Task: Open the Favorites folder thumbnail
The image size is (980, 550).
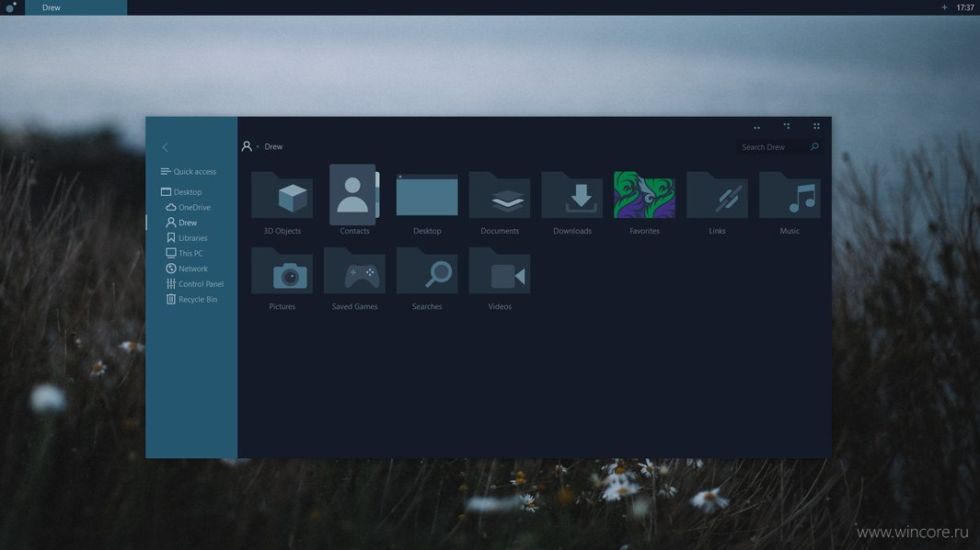Action: click(644, 195)
